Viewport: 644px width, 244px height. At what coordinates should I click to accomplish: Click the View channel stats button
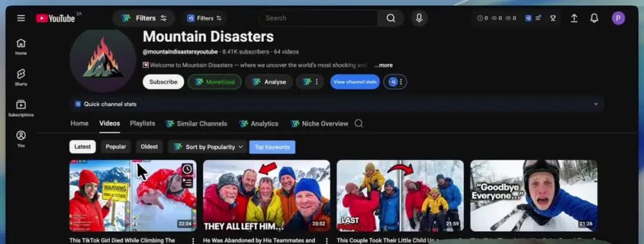(355, 82)
